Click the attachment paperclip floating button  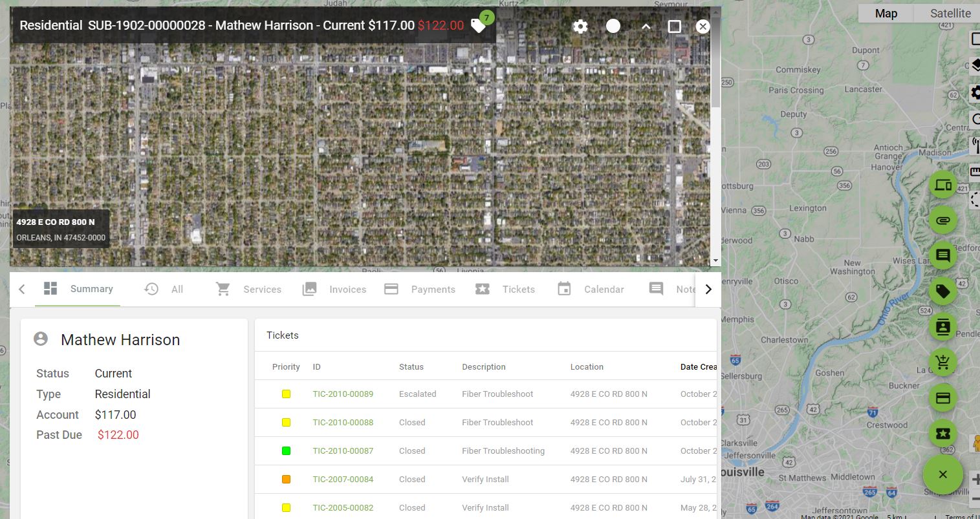pyautogui.click(x=943, y=220)
